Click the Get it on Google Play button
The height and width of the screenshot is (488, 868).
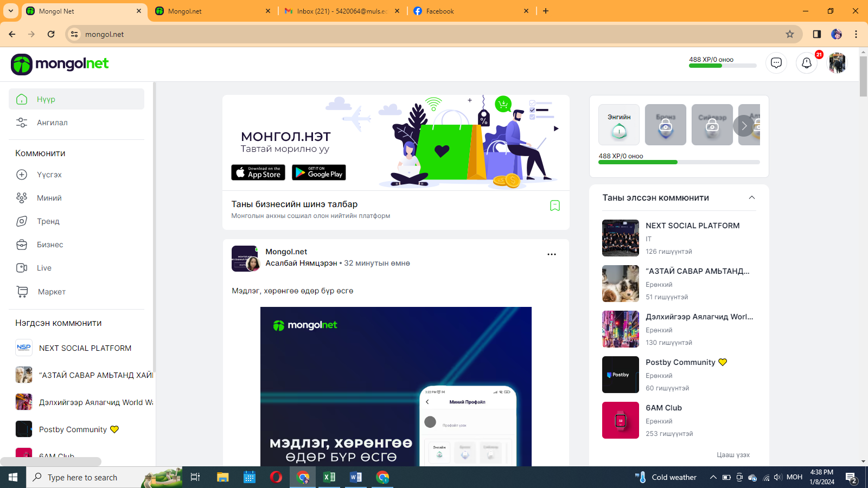coord(318,172)
